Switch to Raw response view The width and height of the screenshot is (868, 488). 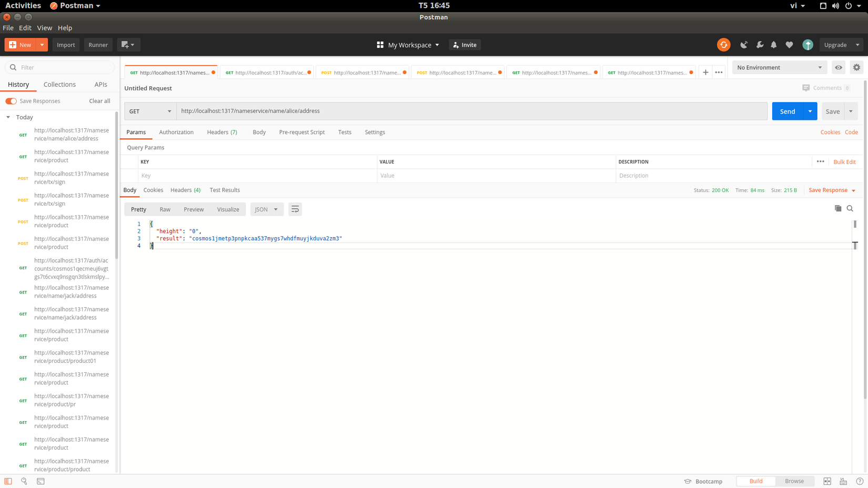(165, 209)
